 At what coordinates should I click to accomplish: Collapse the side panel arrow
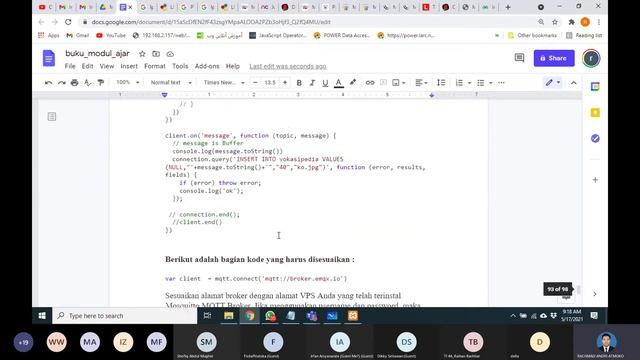coord(595,294)
